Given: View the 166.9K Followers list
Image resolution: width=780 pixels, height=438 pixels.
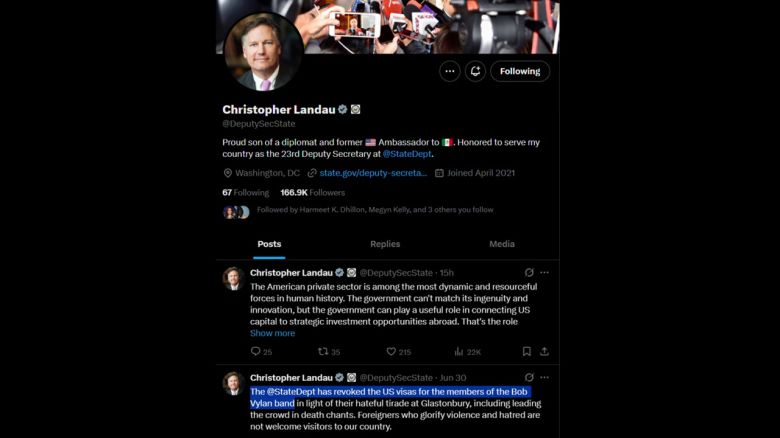Looking at the screenshot, I should pos(312,192).
